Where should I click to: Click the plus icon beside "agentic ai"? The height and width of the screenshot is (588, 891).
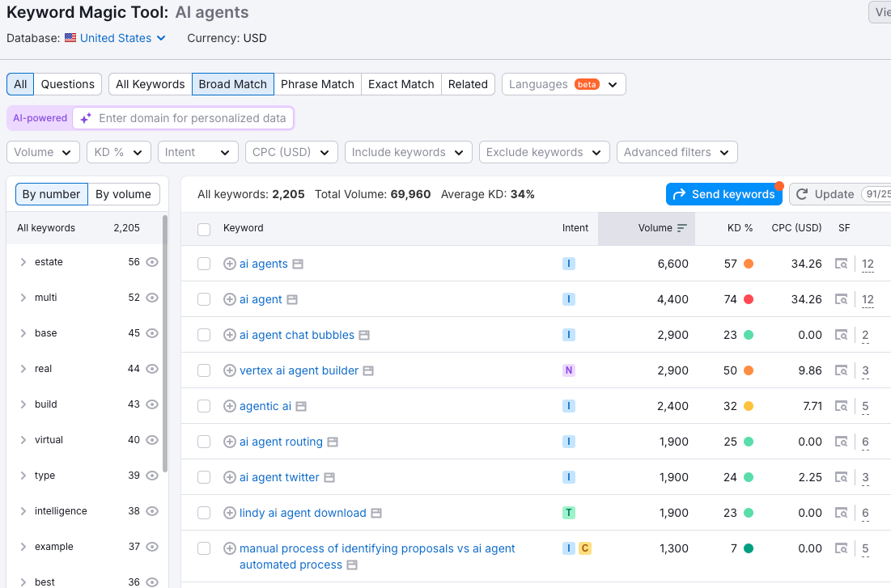(230, 406)
